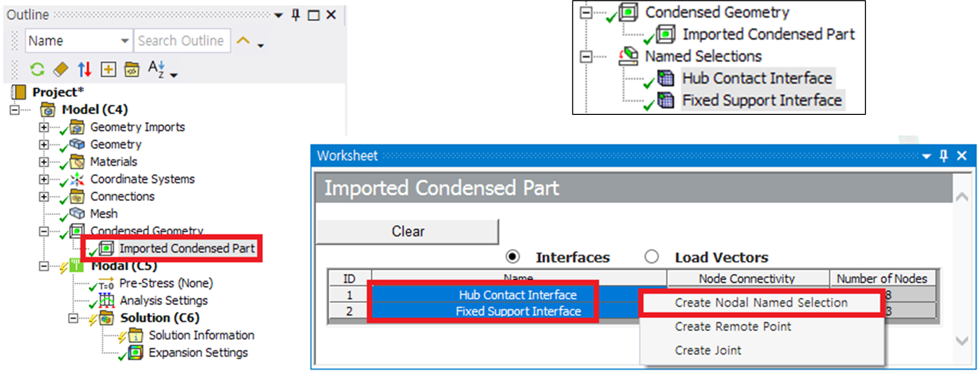
Task: Pin the Worksheet panel
Action: pos(943,156)
